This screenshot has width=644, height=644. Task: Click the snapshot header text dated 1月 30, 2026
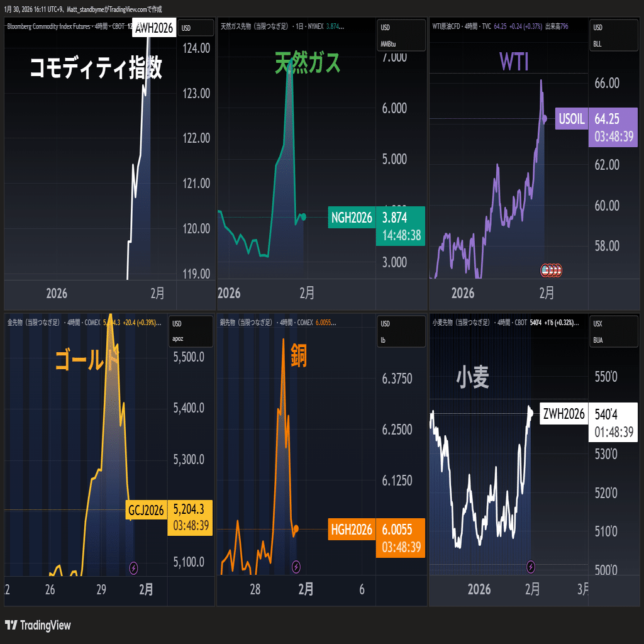pos(84,9)
